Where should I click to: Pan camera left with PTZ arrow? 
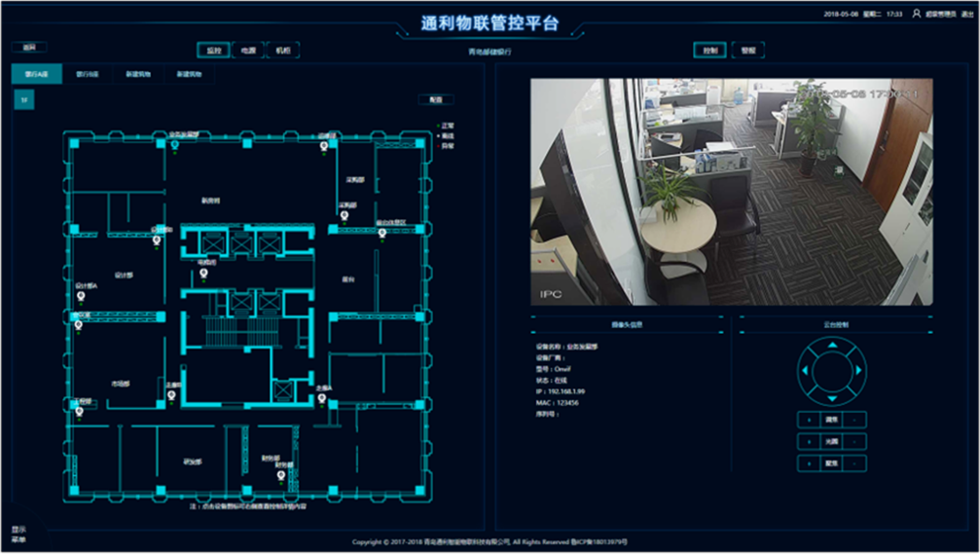click(x=804, y=371)
